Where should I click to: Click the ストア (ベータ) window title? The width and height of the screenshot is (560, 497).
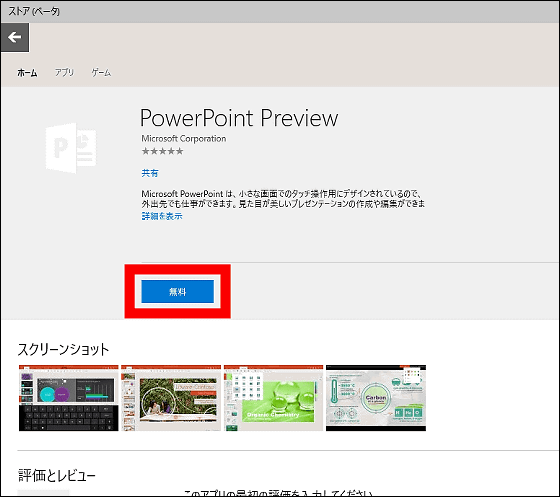point(34,11)
